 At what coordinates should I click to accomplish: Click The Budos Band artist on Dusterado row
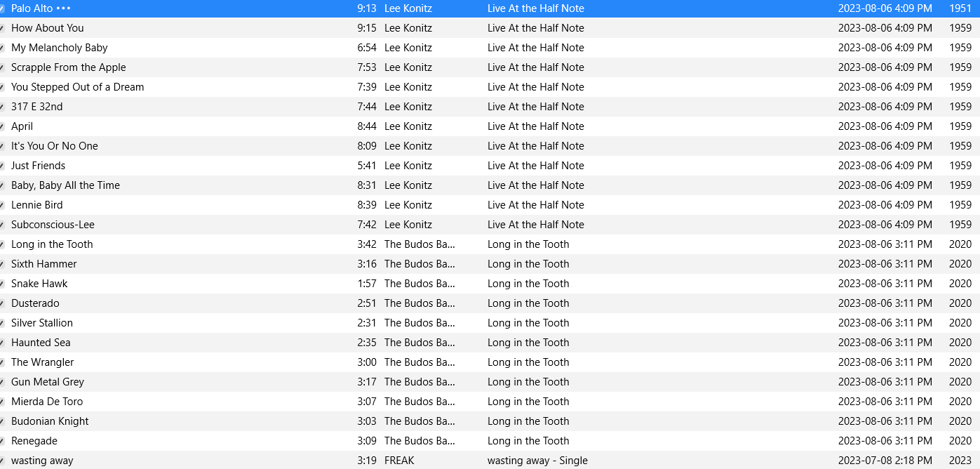[x=419, y=303]
